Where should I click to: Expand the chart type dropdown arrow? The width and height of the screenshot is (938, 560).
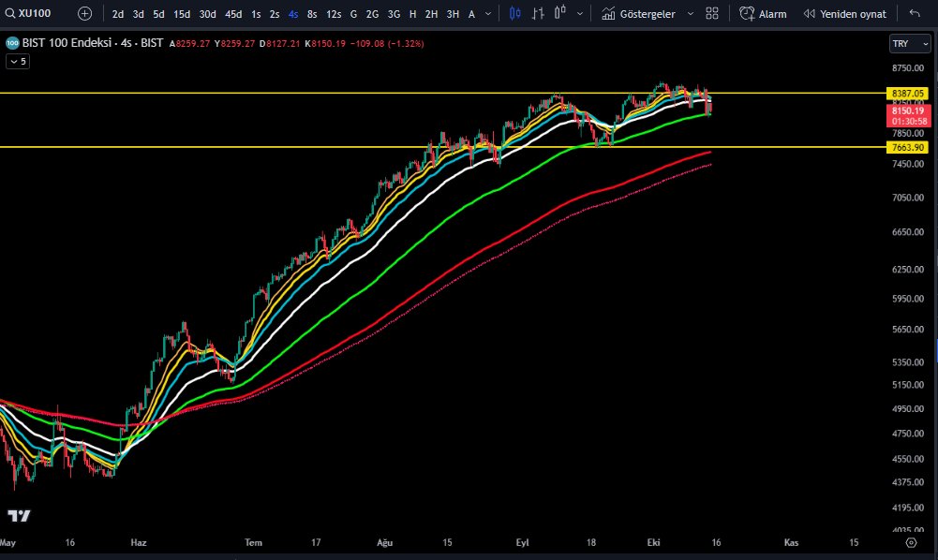580,14
